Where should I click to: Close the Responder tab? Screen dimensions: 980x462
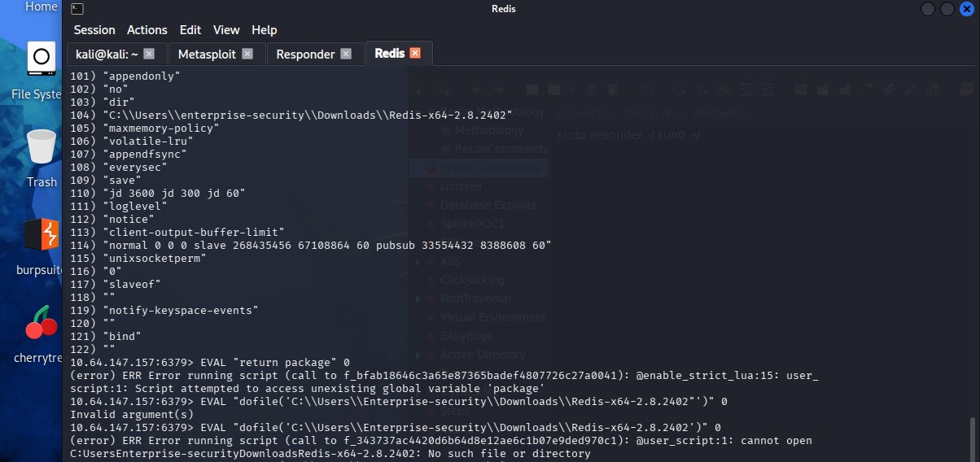[x=346, y=54]
